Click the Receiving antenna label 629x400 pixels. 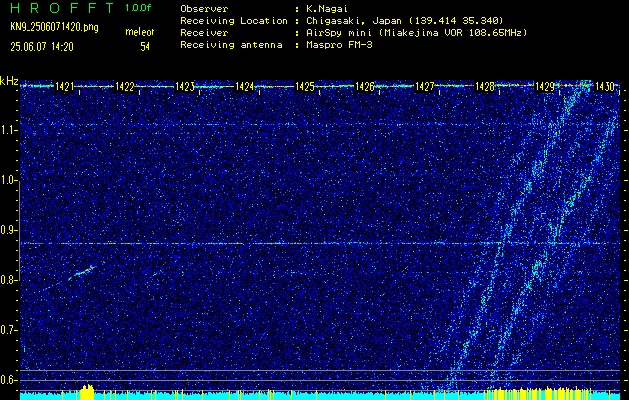point(231,45)
